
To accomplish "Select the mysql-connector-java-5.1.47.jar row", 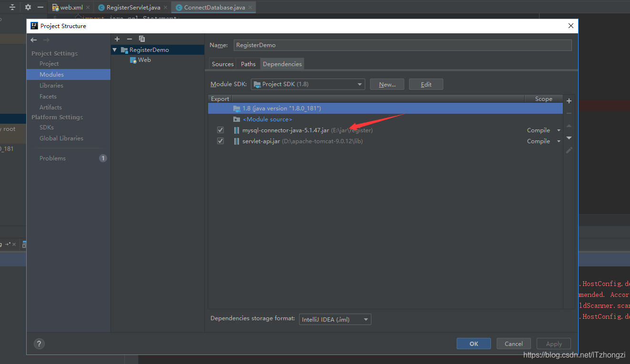I will click(385, 130).
